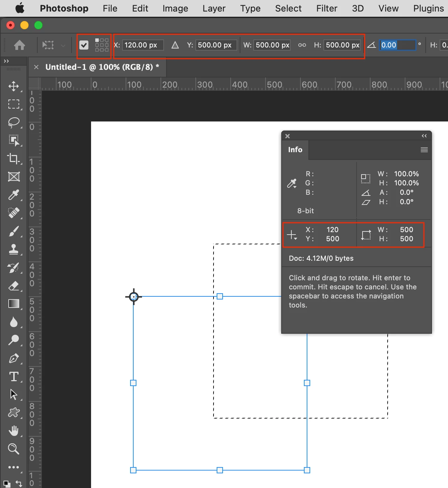Select the Object Selection tool
Viewport: 448px width, 488px height.
tap(14, 140)
